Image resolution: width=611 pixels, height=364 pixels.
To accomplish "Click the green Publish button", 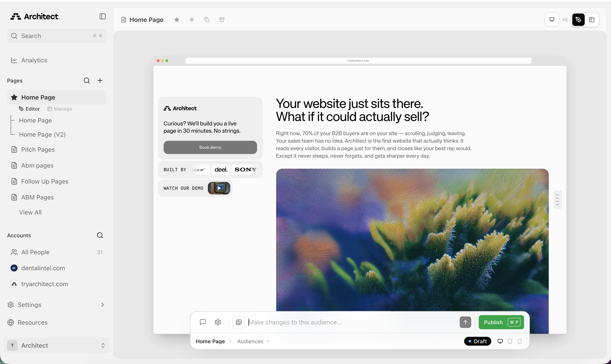I will 501,322.
